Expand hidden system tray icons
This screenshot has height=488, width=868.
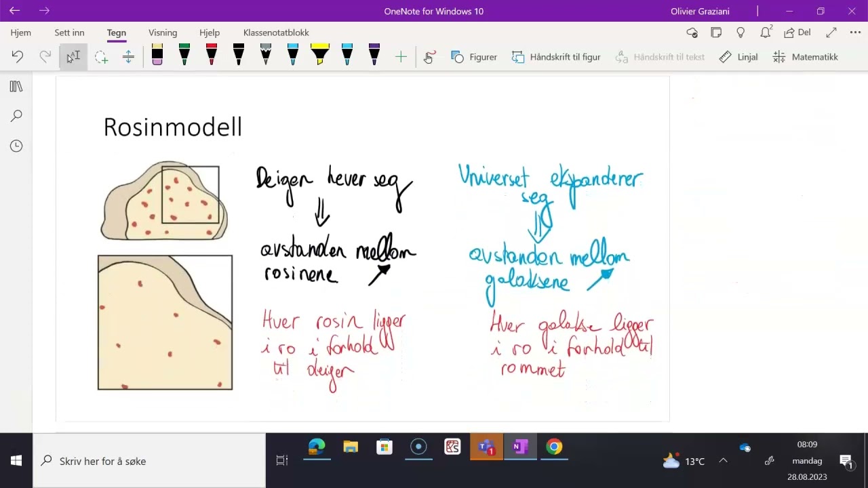point(723,461)
